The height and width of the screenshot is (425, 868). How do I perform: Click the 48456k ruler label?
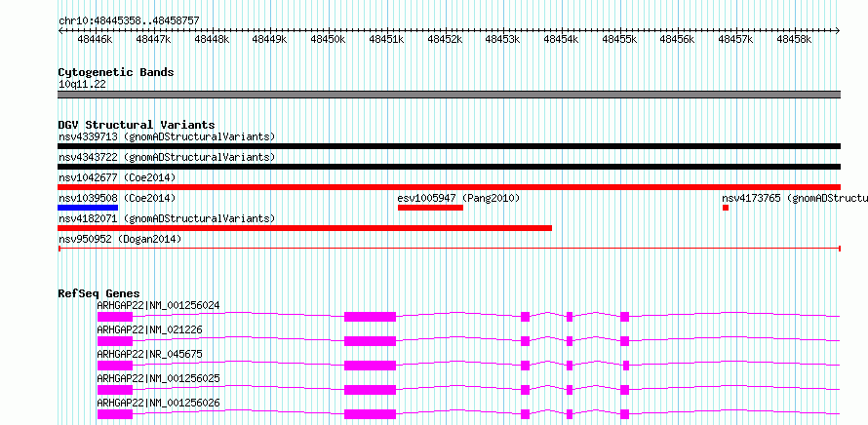point(678,39)
